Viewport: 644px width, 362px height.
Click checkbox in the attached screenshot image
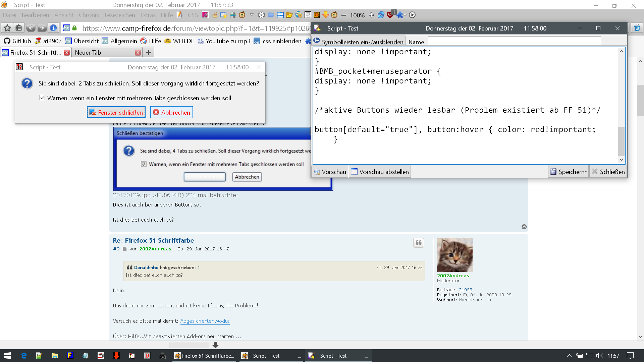coord(144,164)
